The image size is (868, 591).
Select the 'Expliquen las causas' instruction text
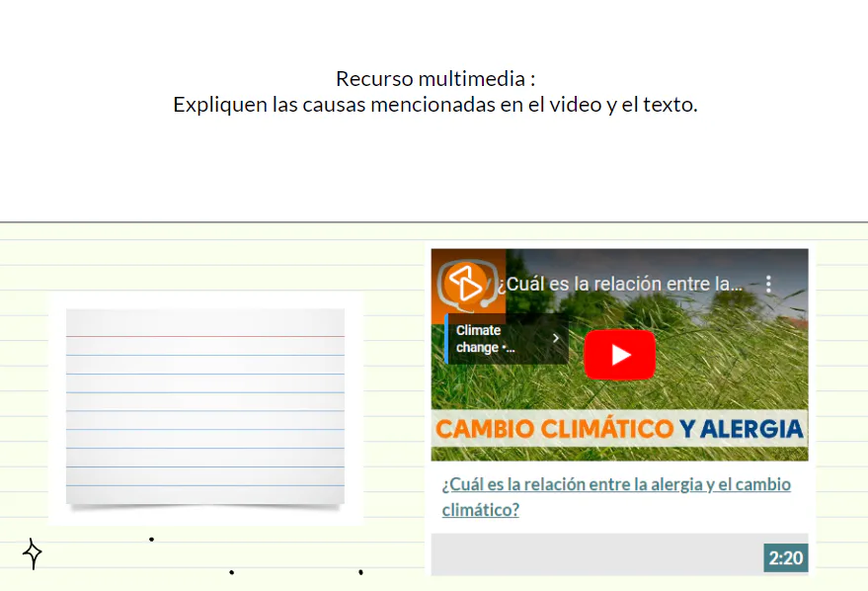pos(434,105)
